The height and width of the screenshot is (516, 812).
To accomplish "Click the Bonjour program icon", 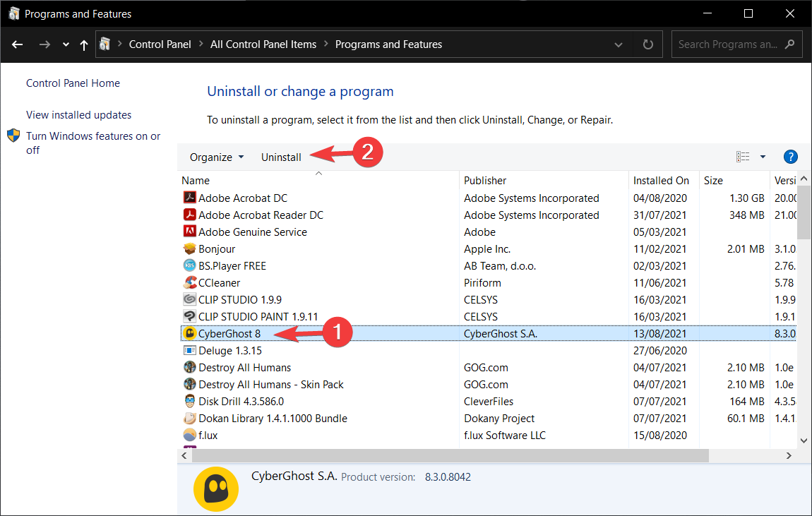I will coord(189,248).
